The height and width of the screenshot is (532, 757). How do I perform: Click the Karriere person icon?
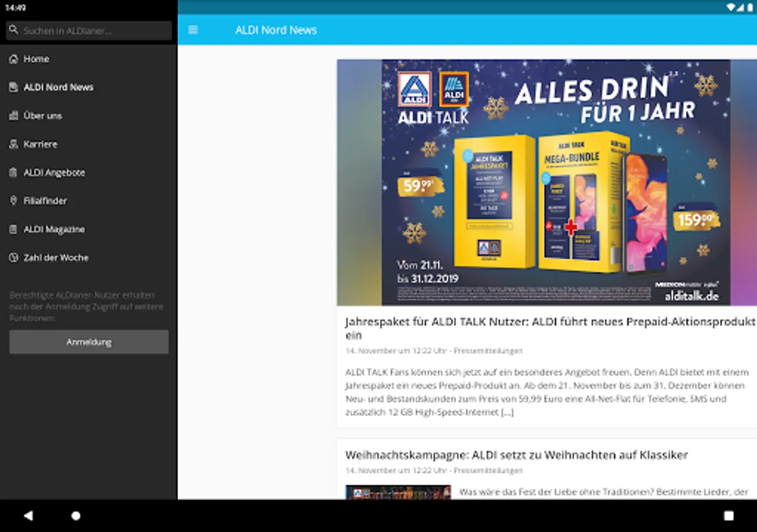click(14, 144)
